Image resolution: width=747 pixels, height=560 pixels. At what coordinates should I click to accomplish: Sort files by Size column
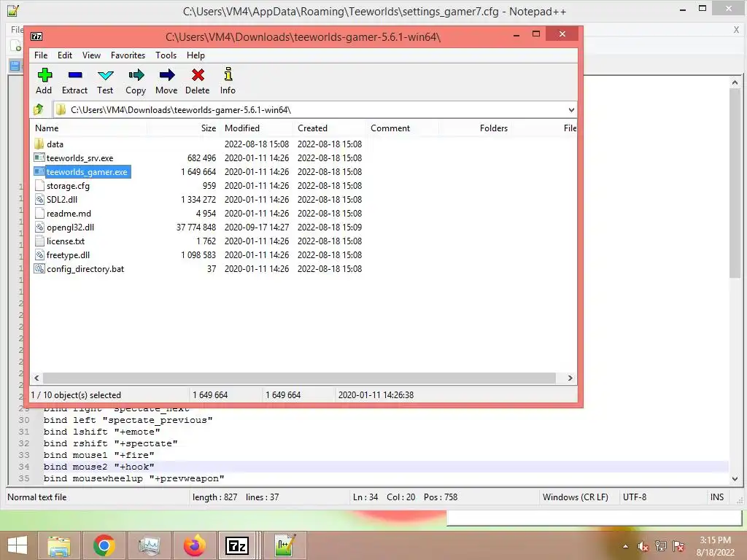pos(183,128)
